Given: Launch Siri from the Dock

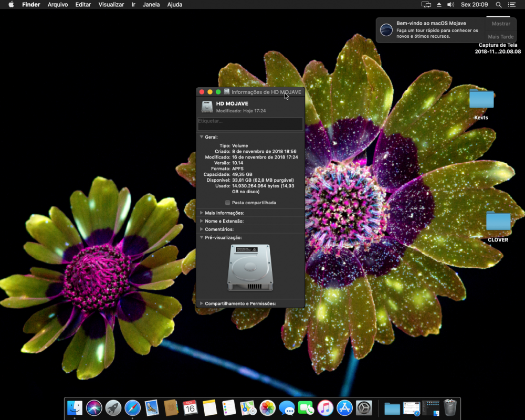Looking at the screenshot, I should click(x=94, y=408).
